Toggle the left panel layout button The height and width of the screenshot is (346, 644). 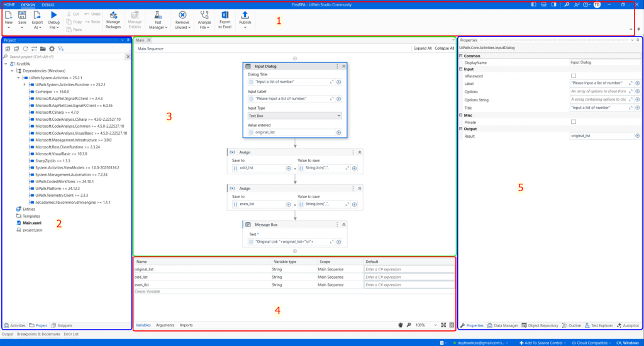tap(533, 4)
